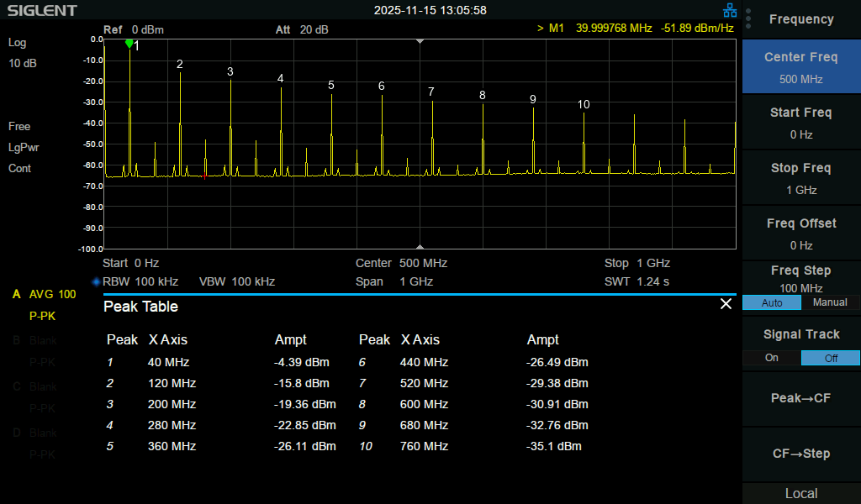Select peak row 7 at 520 MHz
The height and width of the screenshot is (504, 861).
point(473,383)
